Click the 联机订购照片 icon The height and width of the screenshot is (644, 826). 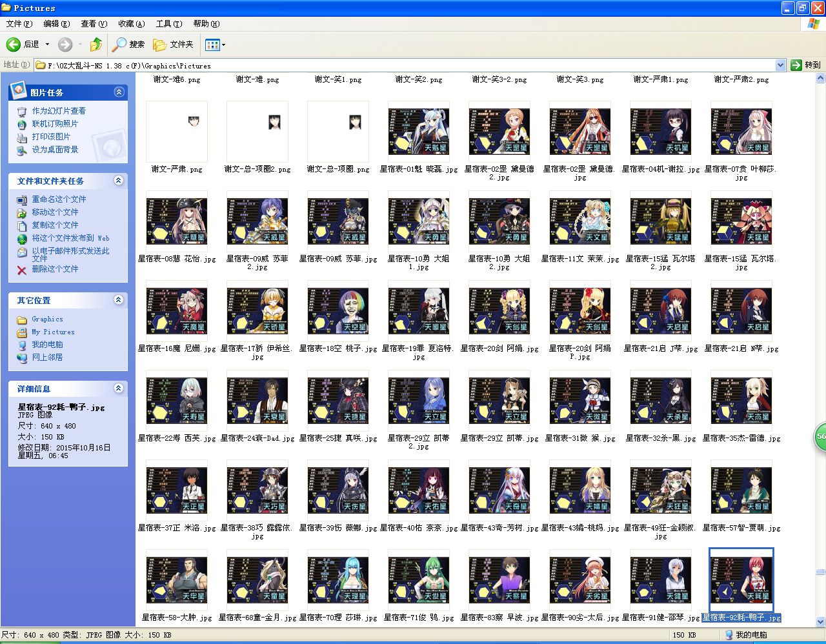click(x=22, y=125)
